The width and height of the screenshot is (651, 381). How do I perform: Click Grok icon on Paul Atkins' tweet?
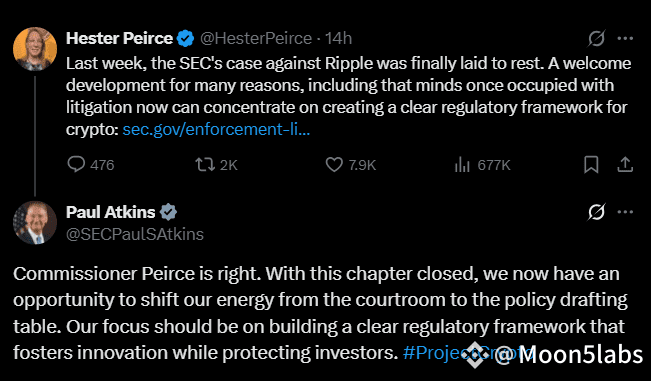(x=597, y=212)
